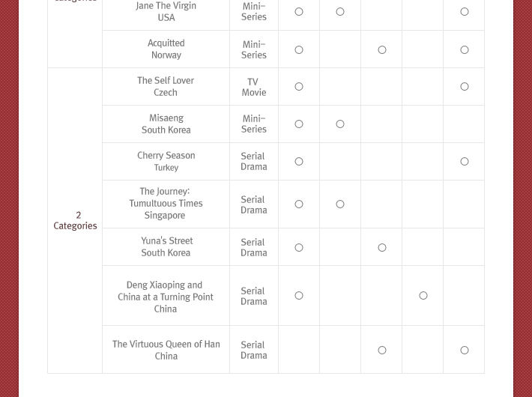Click the 'Yuna's Street South Korea' entry
532x397 pixels.
[166, 246]
